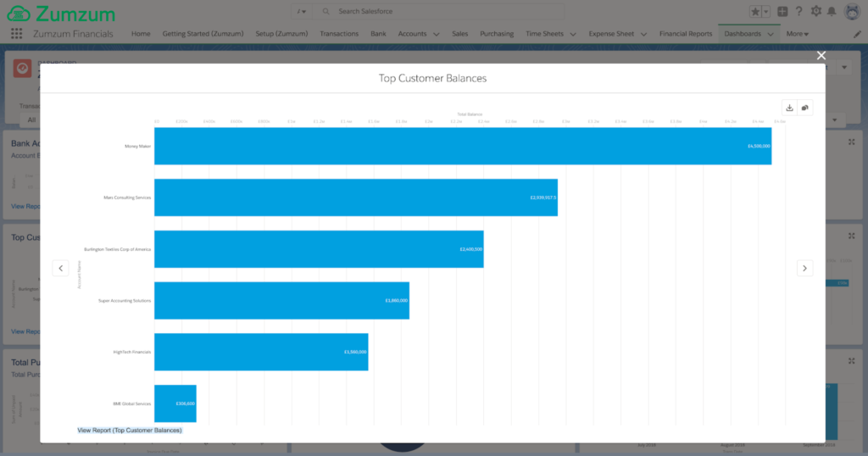
Task: Click the Super Accounting Solutions bar
Action: click(281, 301)
